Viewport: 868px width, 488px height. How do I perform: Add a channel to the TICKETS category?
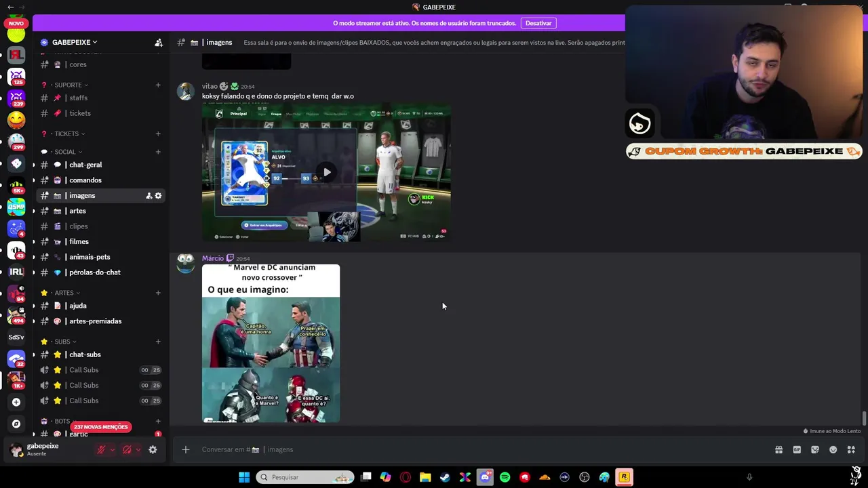coord(158,134)
